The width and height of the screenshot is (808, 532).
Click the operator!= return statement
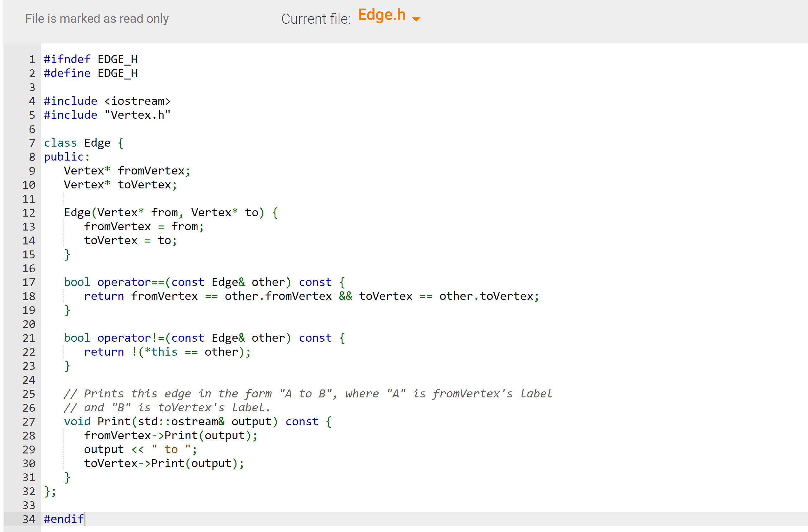[166, 352]
